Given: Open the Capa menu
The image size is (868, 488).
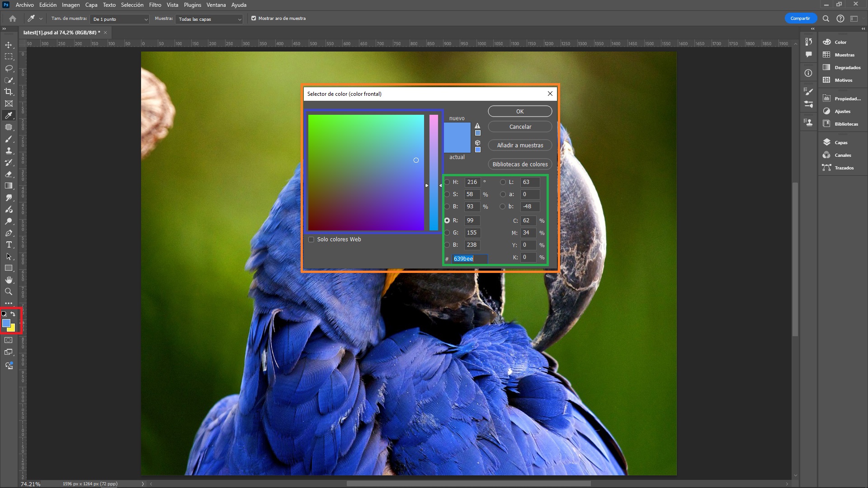Looking at the screenshot, I should 91,5.
